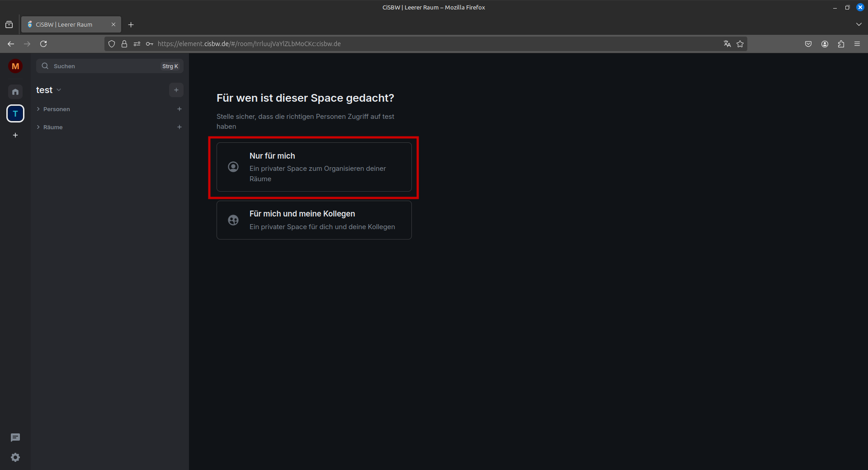Open the tab history archive icon
This screenshot has width=868, height=470.
click(x=9, y=24)
